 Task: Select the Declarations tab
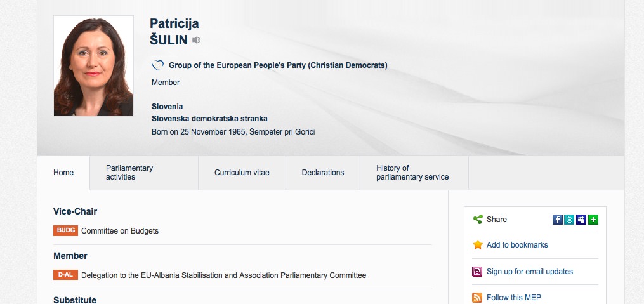coord(323,173)
